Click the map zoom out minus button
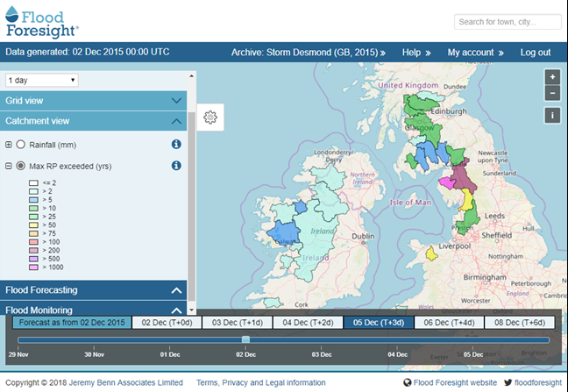Screen dimensions: 568x392 click(552, 93)
